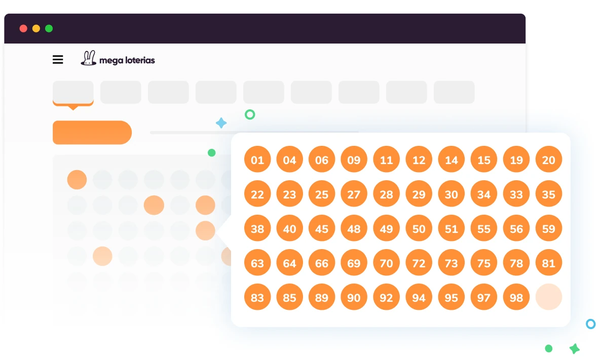Click the large orange pill button
Viewport: 601px width, 364px height.
(92, 133)
